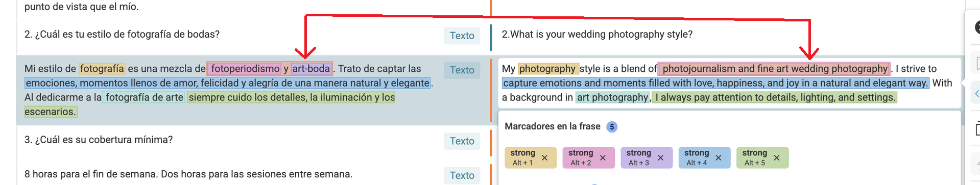The height and width of the screenshot is (185, 980).
Task: Select the source segment '3. ¿Cuál es su cobertura mínima?'
Action: pos(99,140)
